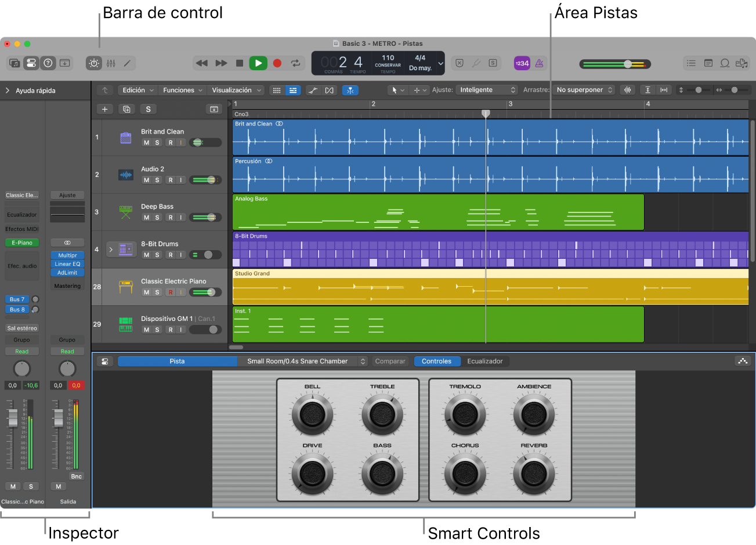Toggle the Smart Controls dial button
This screenshot has height=545, width=756.
[94, 63]
